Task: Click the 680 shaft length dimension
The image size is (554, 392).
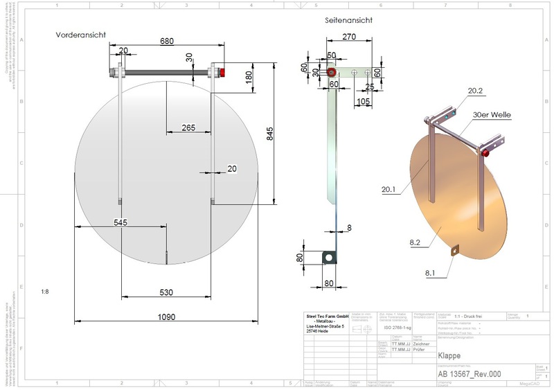Action: (166, 42)
